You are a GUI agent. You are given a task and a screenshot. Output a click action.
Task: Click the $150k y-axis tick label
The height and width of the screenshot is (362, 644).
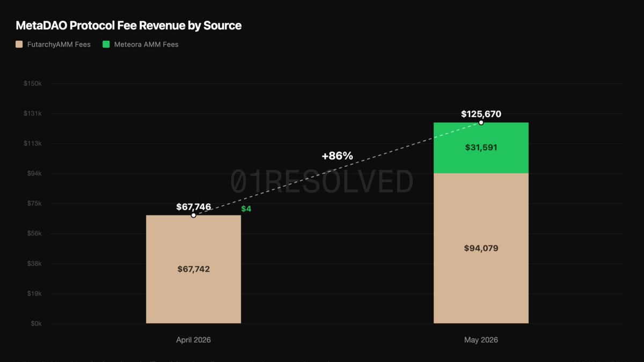(33, 84)
